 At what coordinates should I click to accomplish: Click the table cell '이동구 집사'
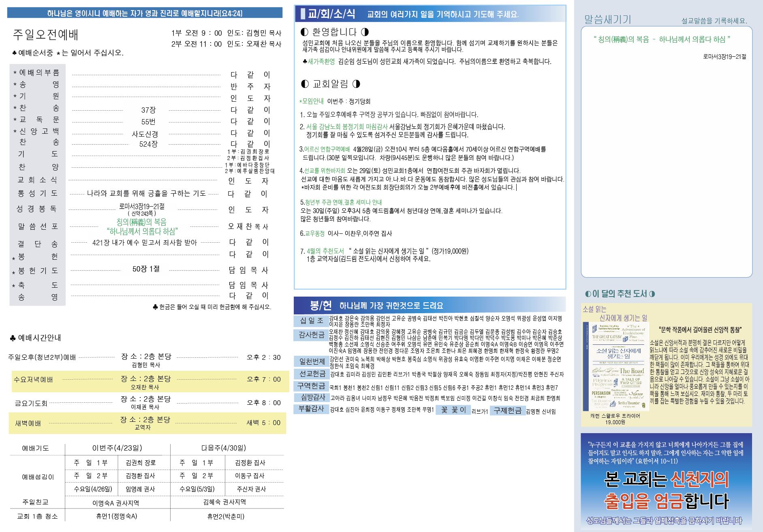(250, 476)
